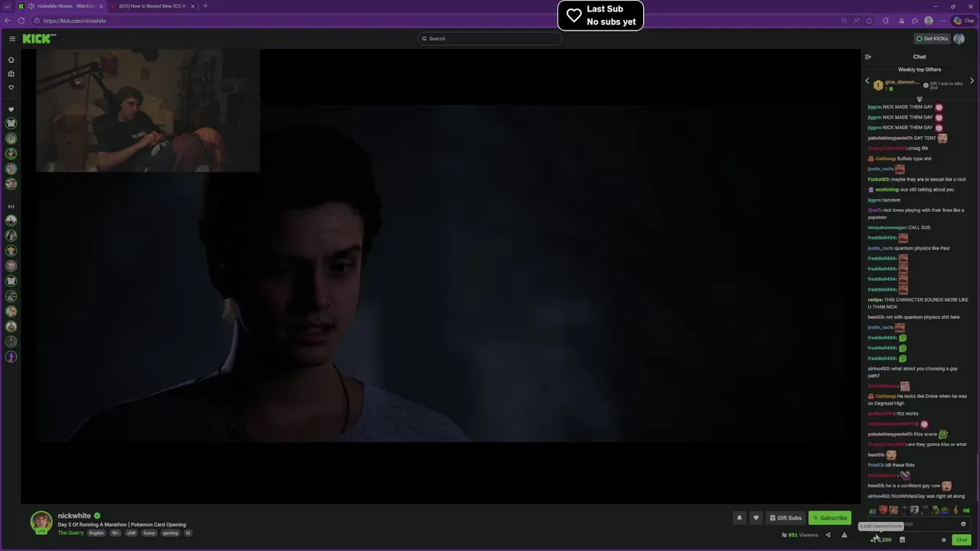Go back in browser history
The width and height of the screenshot is (980, 551).
tap(7, 21)
